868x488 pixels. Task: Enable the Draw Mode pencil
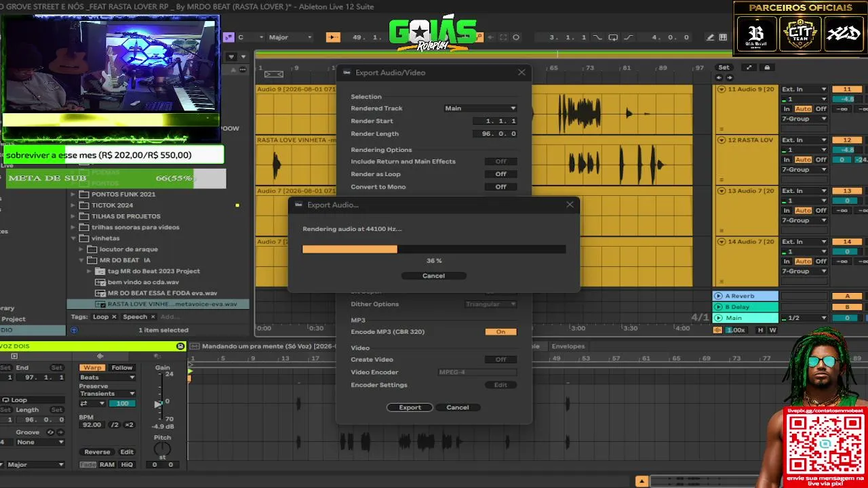(710, 37)
